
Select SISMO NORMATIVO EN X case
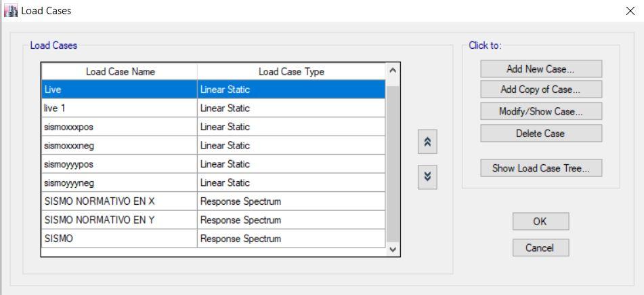tap(119, 201)
